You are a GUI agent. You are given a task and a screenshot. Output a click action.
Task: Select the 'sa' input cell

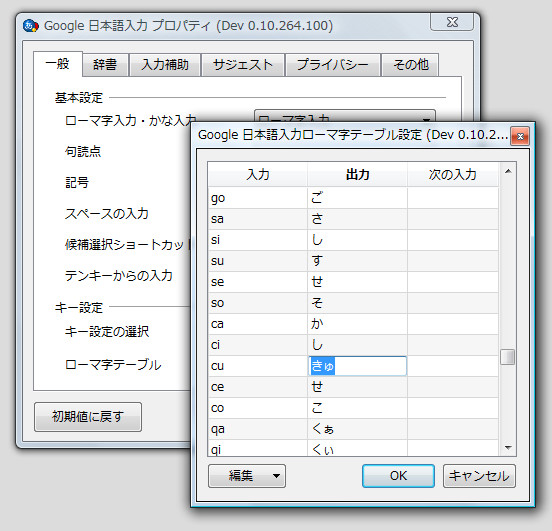click(x=258, y=219)
